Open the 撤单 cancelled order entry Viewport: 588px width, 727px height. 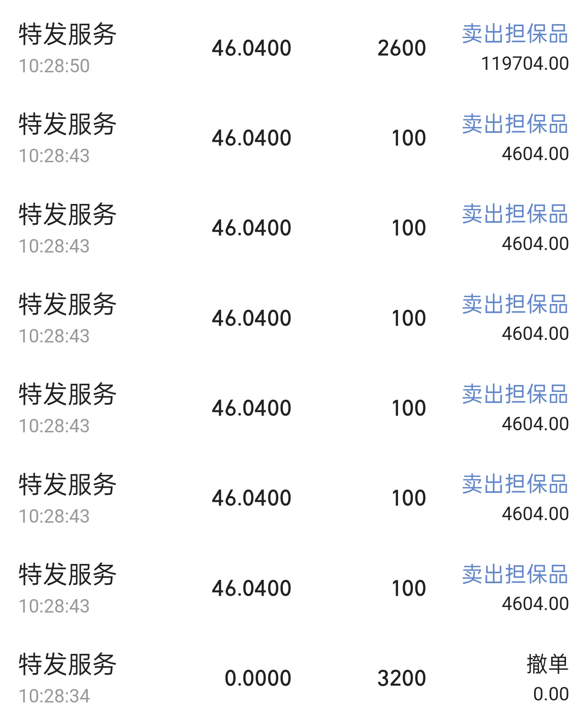point(547,664)
